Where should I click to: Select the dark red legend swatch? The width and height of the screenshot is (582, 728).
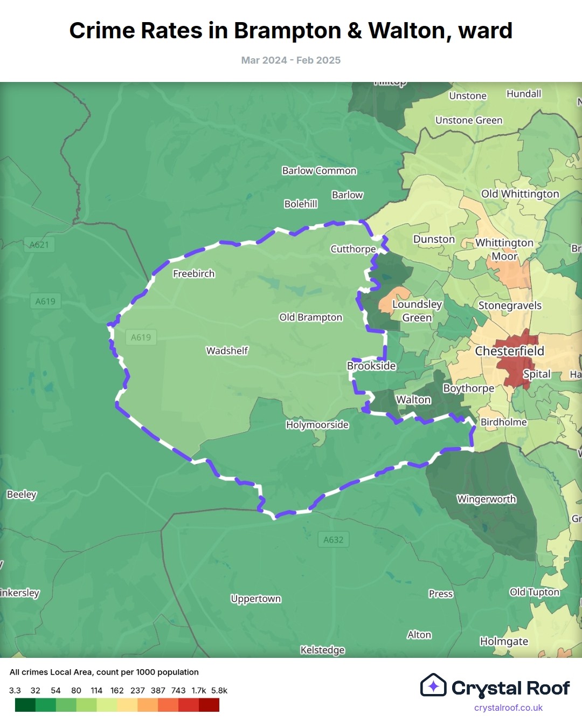[x=209, y=705]
